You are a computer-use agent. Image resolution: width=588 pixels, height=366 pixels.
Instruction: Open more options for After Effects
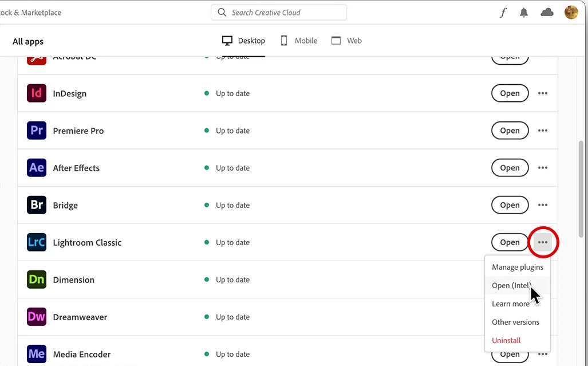point(543,168)
